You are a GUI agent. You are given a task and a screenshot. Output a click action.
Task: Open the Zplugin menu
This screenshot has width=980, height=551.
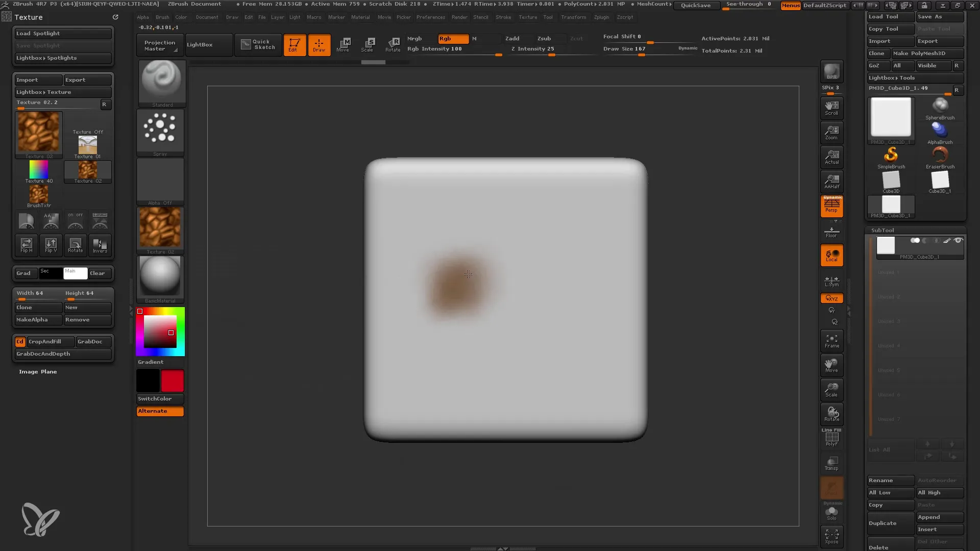coord(601,17)
